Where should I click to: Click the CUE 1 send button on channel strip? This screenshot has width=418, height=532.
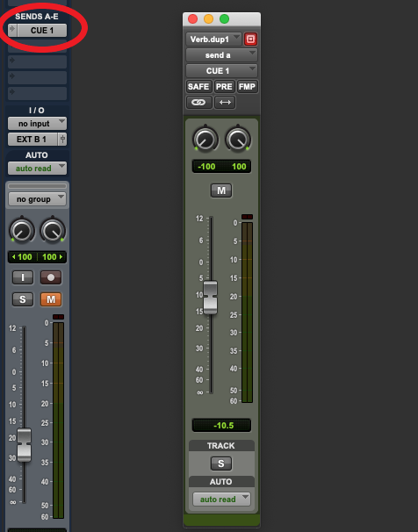click(x=42, y=30)
